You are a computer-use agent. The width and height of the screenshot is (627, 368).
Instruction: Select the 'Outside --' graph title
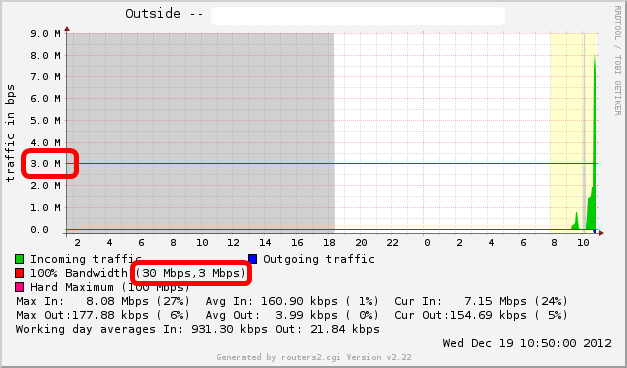(164, 14)
